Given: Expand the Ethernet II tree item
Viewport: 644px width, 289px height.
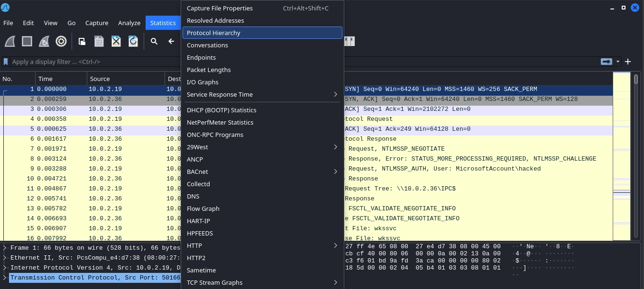Looking at the screenshot, I should (x=5, y=258).
